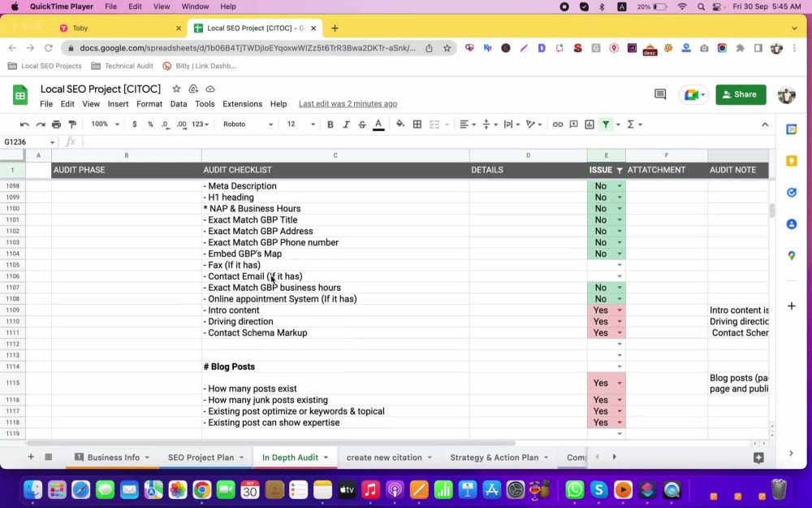Open Contacts in side panel

pyautogui.click(x=791, y=224)
